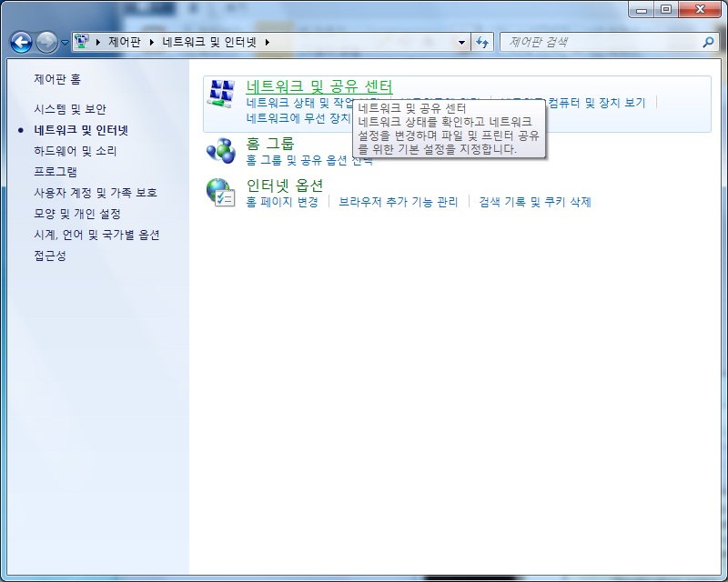The image size is (728, 582).
Task: Open 브라우저 추가 기능 관리 link
Action: pos(399,202)
